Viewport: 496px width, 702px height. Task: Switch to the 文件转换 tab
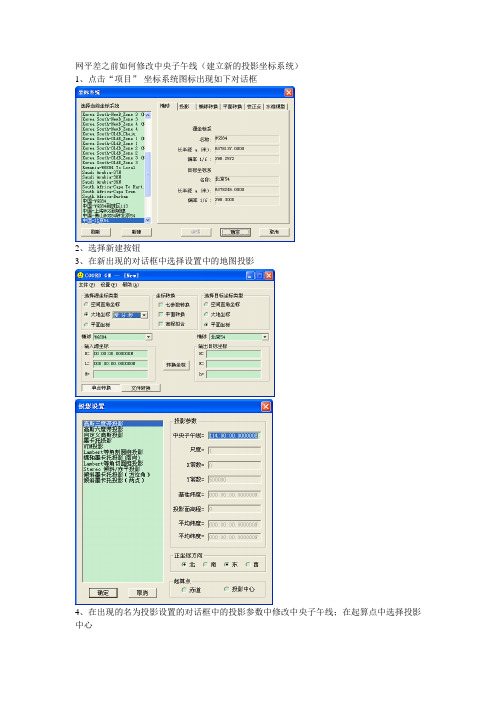pyautogui.click(x=141, y=388)
